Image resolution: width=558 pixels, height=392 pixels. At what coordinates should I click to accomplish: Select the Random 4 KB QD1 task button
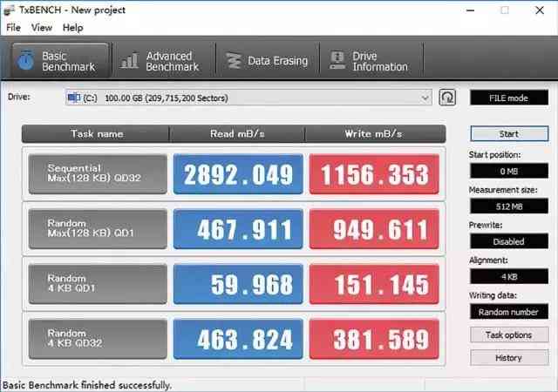coord(97,284)
